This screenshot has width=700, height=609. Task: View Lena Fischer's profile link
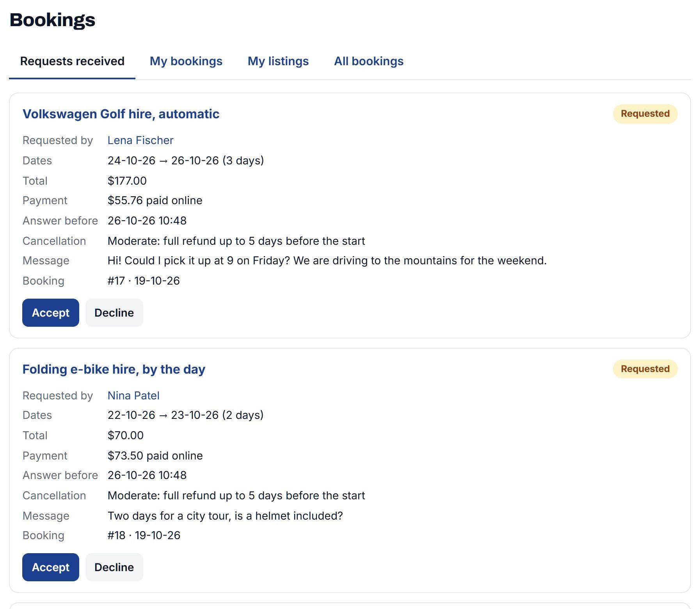coord(140,140)
